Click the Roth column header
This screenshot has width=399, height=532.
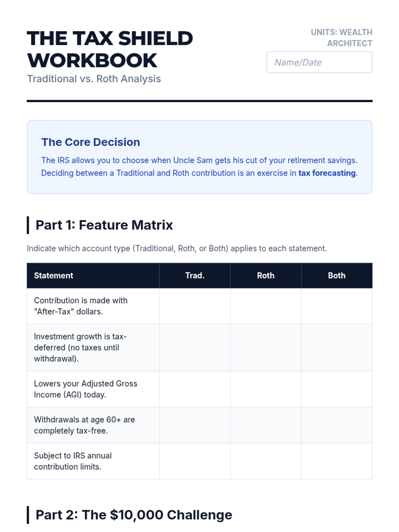pyautogui.click(x=266, y=276)
